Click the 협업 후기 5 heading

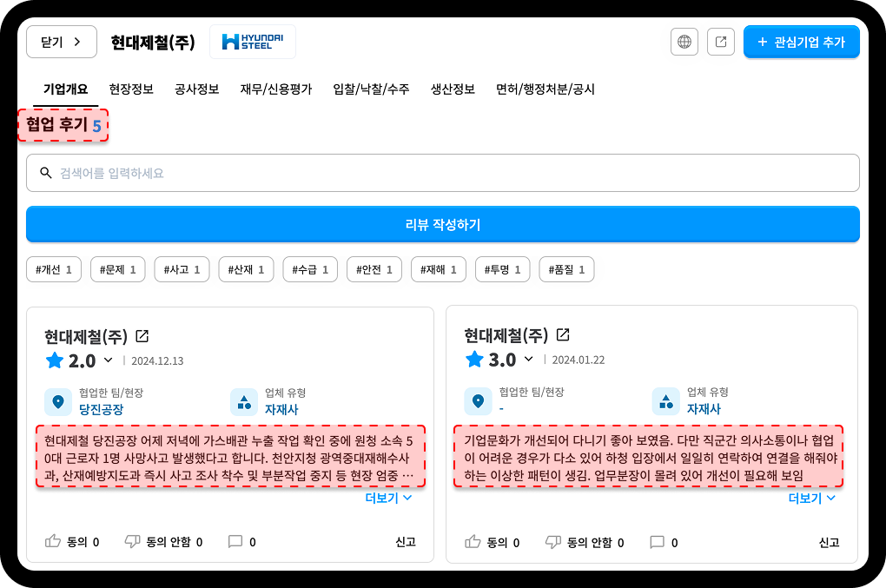tap(63, 125)
